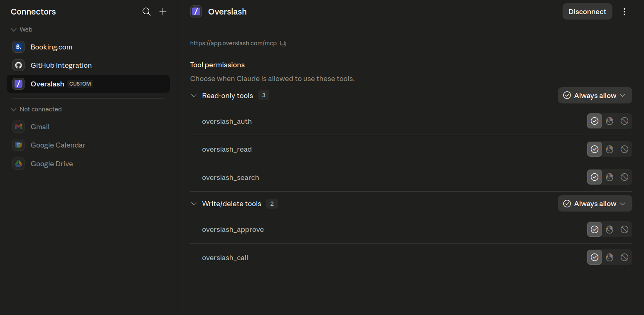
Task: Click the Google Calendar icon
Action: coord(18,145)
